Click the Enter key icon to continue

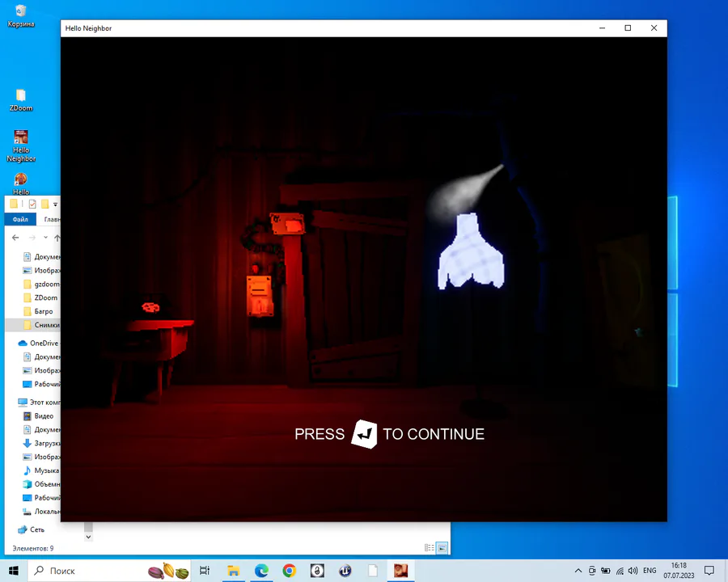(x=364, y=434)
